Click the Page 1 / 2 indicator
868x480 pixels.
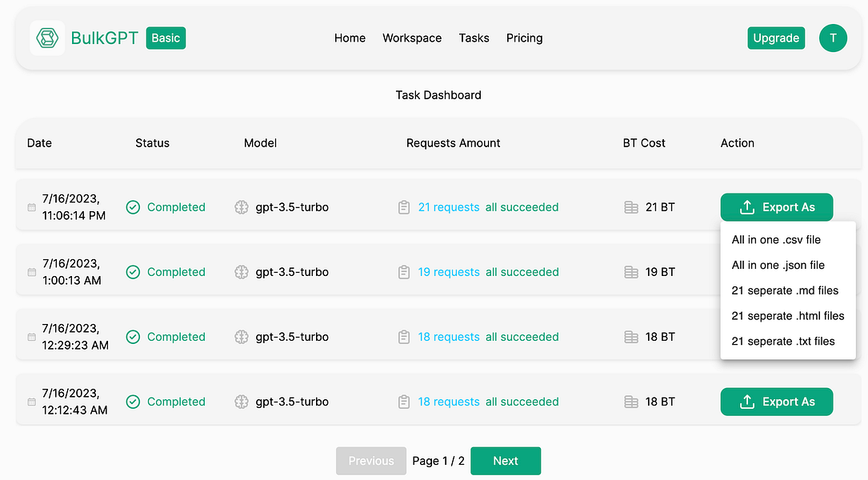click(x=438, y=461)
